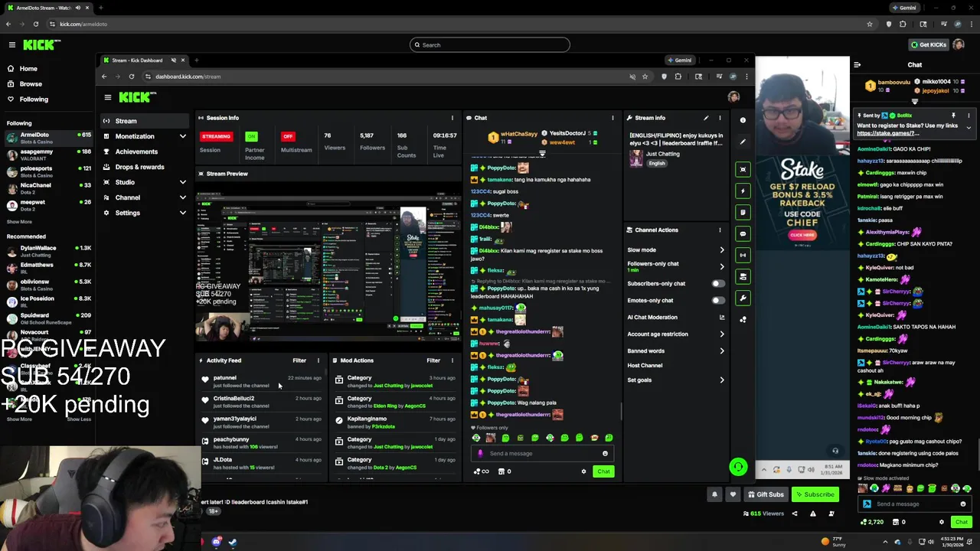The image size is (980, 551).
Task: Open Banned words chevron
Action: [721, 350]
